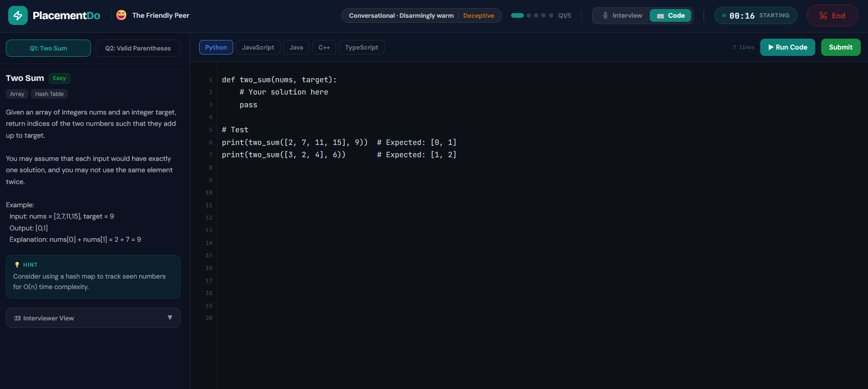Click 'The Friendly Peer' persona name
This screenshot has width=868, height=389.
(161, 15)
